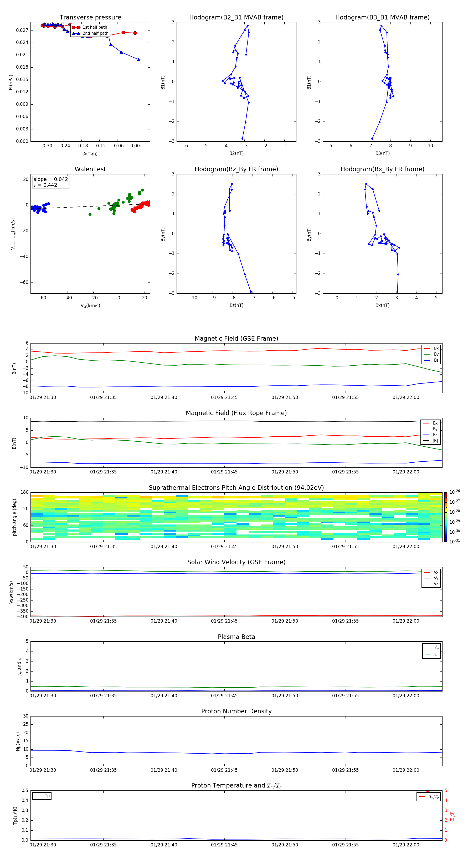Click the 'Hodogram(Bz_By FR frame)' title
This screenshot has height=868, width=473.
click(236, 169)
